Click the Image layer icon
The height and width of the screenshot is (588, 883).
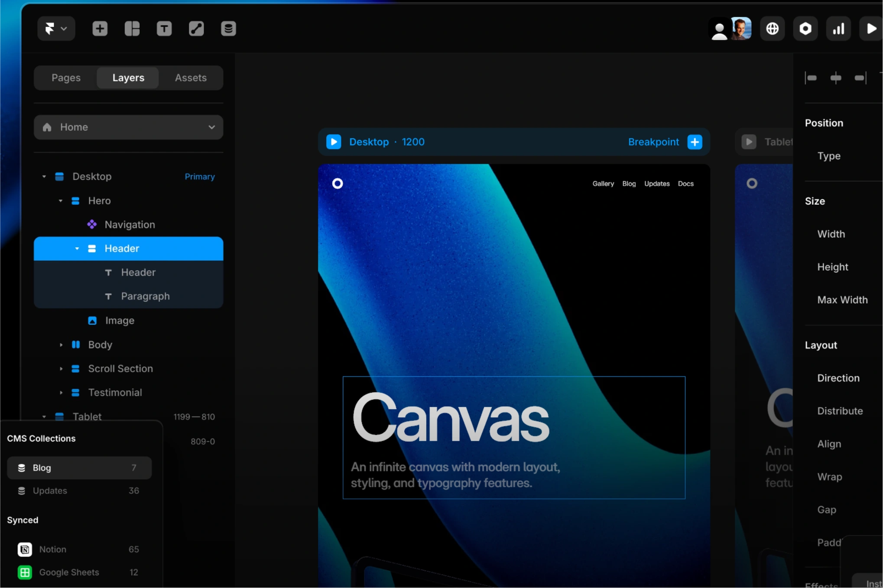(92, 320)
